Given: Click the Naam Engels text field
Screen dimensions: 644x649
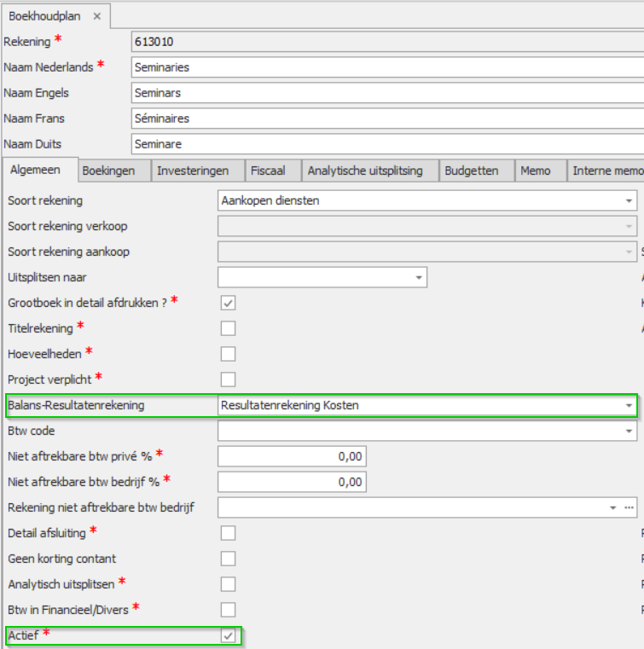Looking at the screenshot, I should pyautogui.click(x=384, y=92).
